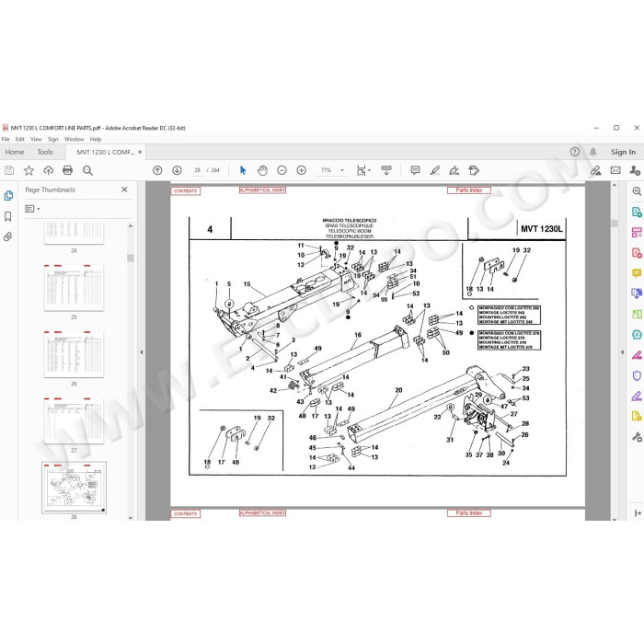This screenshot has width=644, height=644.
Task: Click top ALPHABETICAL INDEX link
Action: [262, 190]
